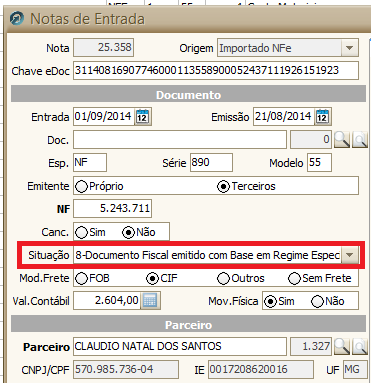Click the Notas de Entrada window icon
This screenshot has width=371, height=383.
pos(17,19)
